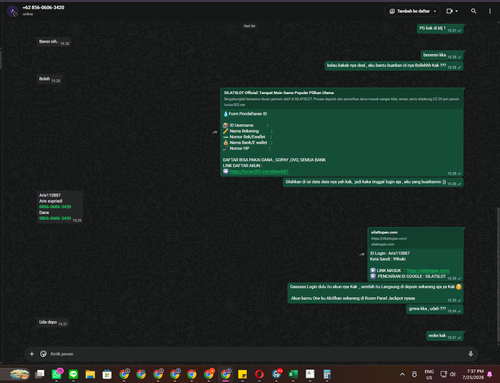Open Windows search widget on taskbar
Viewport: 500px width, 383px height.
pyautogui.click(x=19, y=374)
